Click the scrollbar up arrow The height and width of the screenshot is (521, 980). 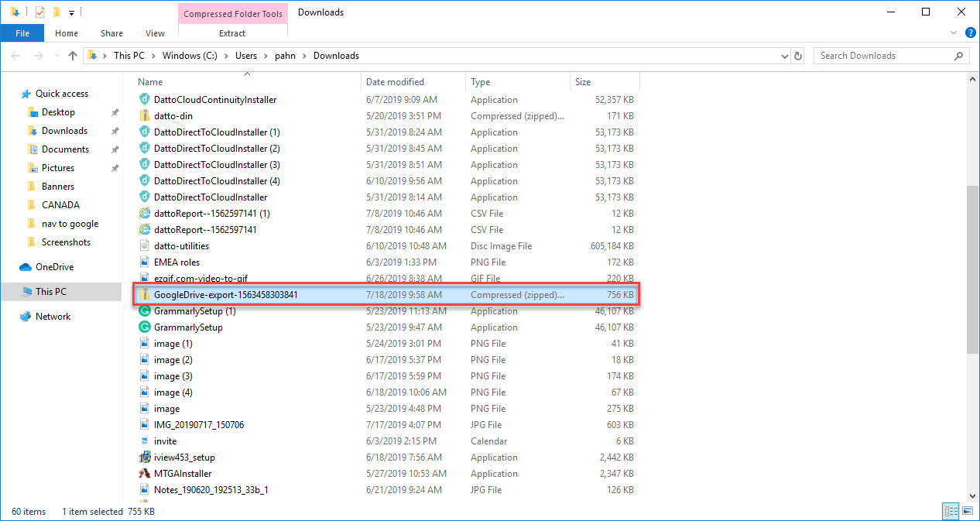point(973,81)
